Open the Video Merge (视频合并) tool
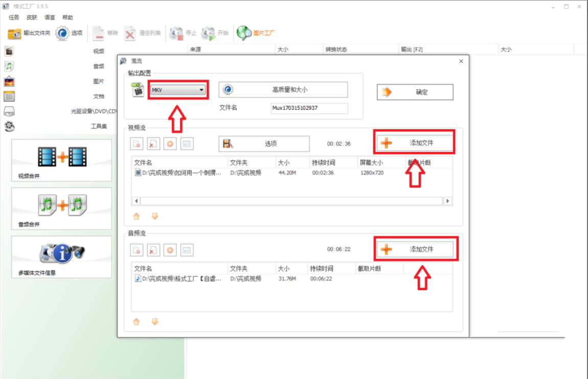 tap(61, 160)
